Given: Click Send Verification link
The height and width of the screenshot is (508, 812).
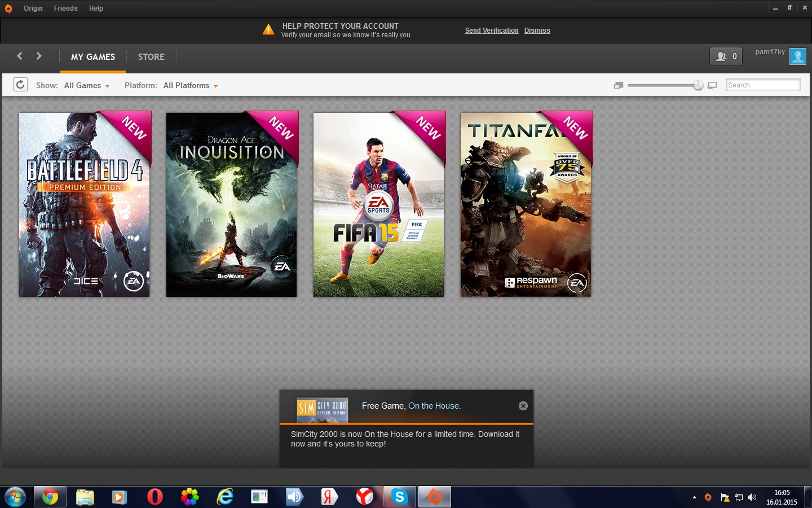Looking at the screenshot, I should point(492,30).
